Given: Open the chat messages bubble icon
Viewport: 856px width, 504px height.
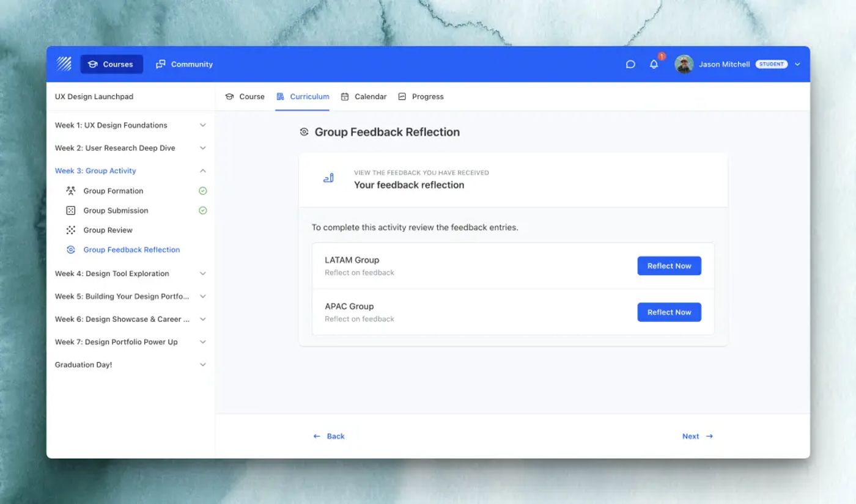Looking at the screenshot, I should [x=630, y=64].
